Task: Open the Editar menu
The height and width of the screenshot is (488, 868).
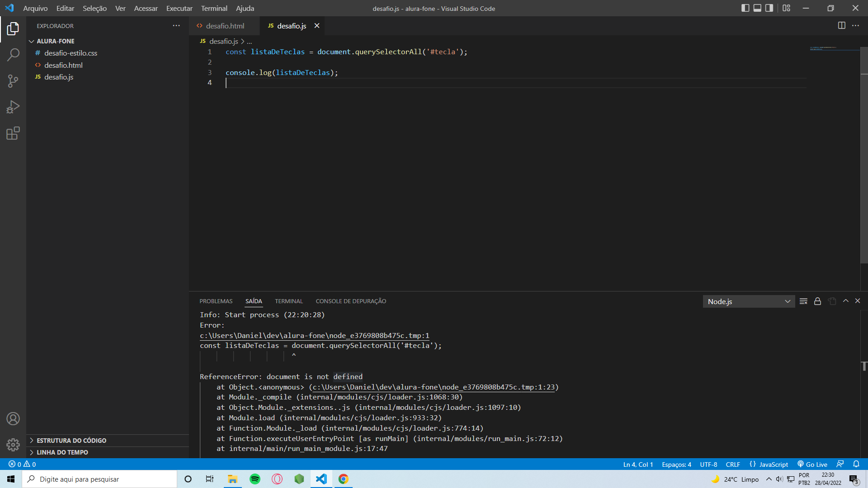Action: pos(65,8)
